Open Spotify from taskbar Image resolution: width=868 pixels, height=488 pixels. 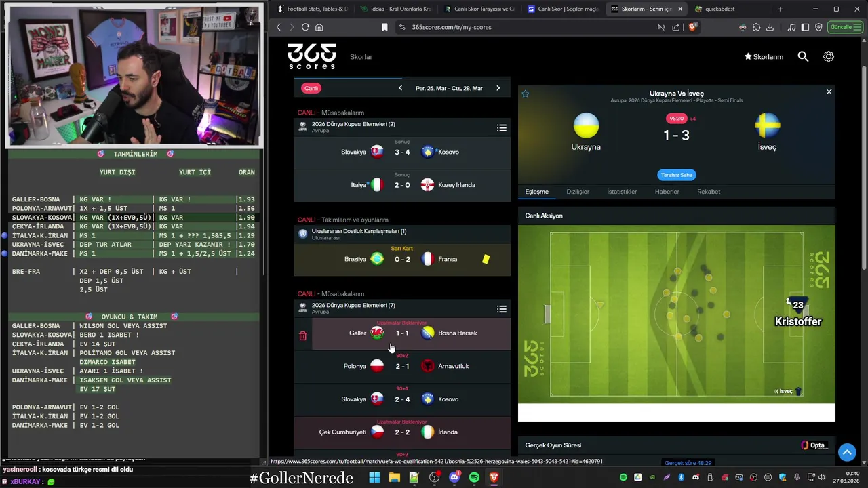coord(474,478)
